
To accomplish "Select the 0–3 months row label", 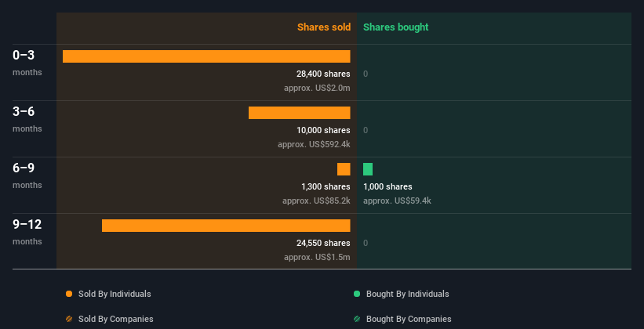I will tap(27, 63).
